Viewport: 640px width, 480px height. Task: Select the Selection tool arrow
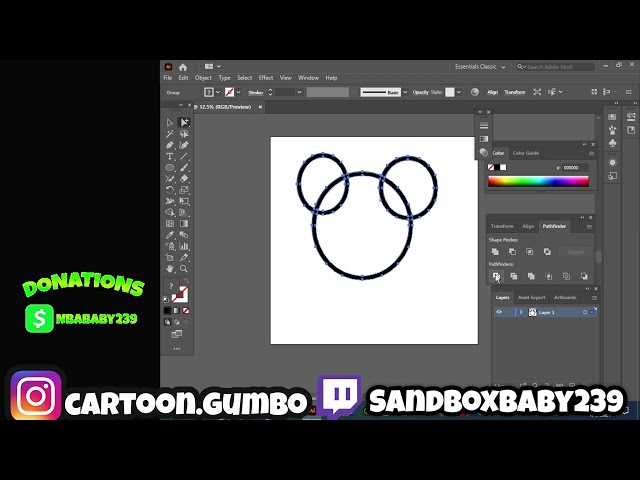click(170, 122)
